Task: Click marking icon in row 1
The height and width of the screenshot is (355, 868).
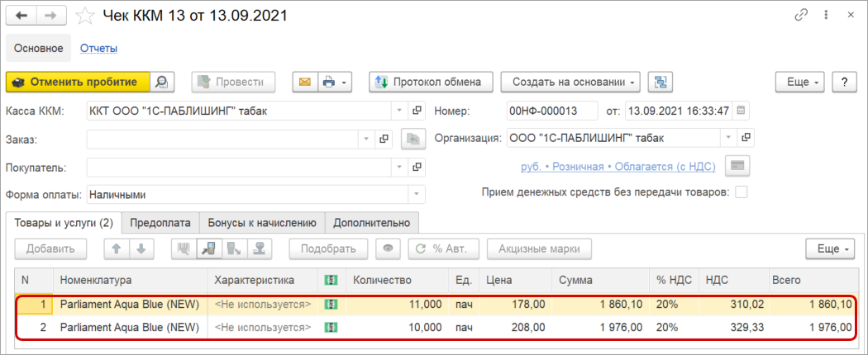Action: click(331, 304)
